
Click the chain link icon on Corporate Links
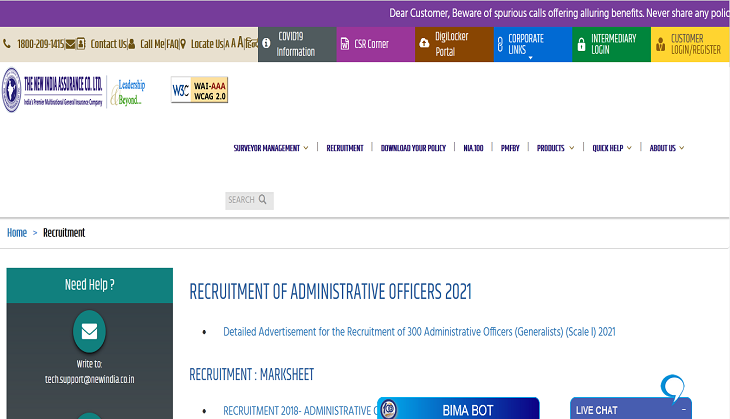500,44
